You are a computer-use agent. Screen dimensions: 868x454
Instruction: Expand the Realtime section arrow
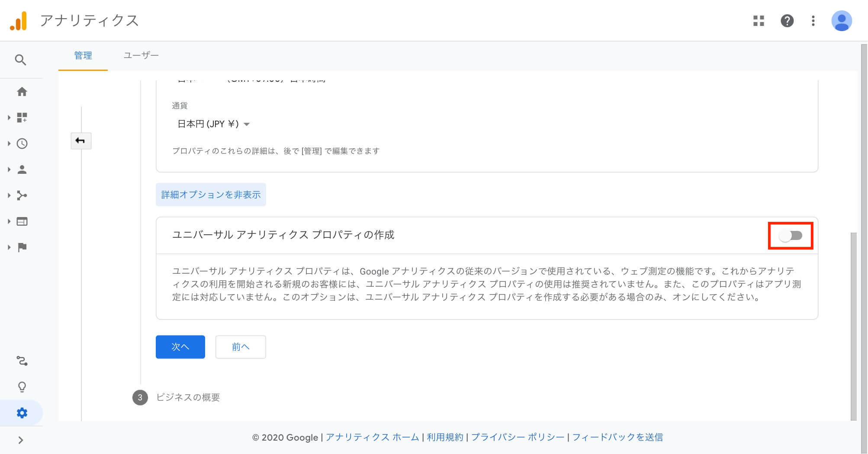point(9,144)
